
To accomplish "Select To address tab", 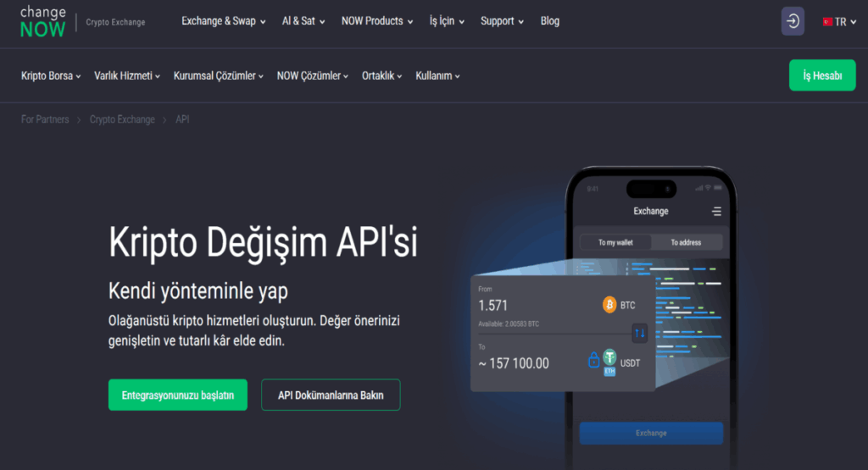I will [x=686, y=242].
